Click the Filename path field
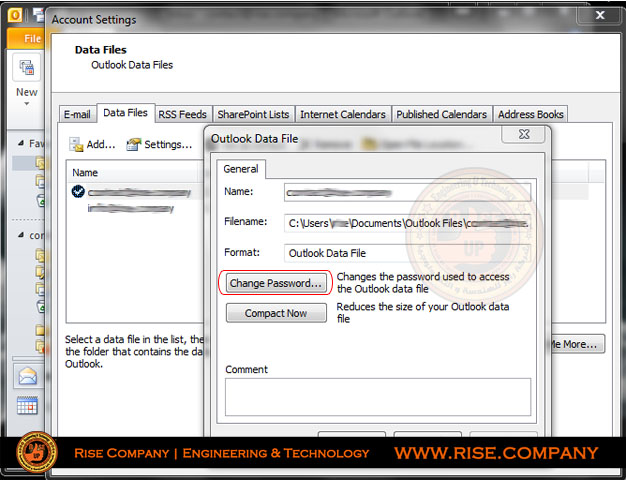 [x=408, y=223]
